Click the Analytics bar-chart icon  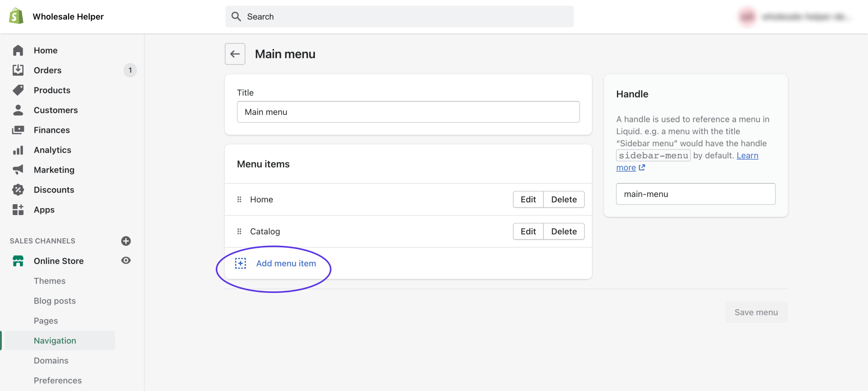tap(18, 150)
